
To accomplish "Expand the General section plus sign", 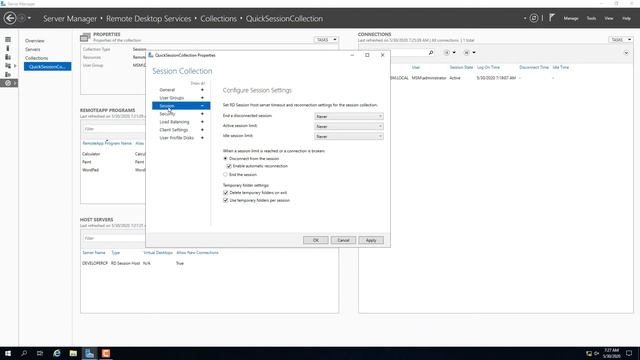I will click(202, 90).
